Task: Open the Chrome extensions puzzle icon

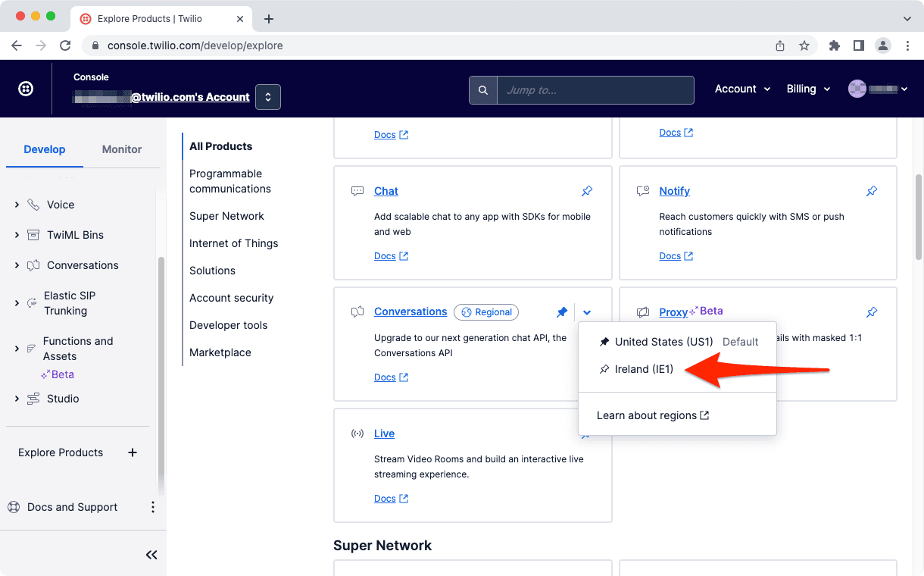Action: pos(835,45)
